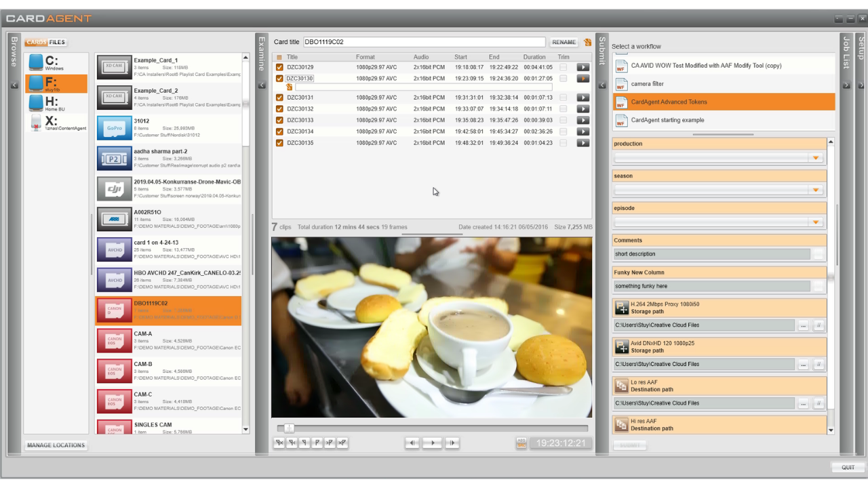
Task: Open the GoPro card named 31012
Action: click(169, 127)
